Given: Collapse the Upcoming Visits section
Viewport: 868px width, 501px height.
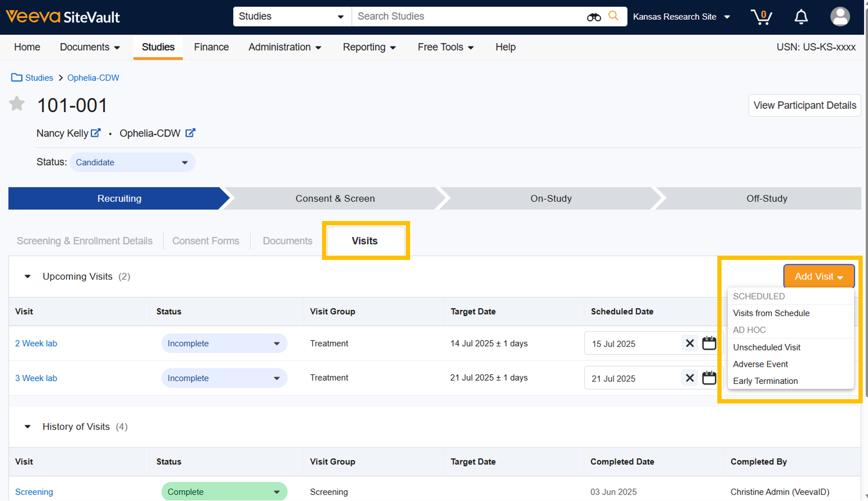Looking at the screenshot, I should click(28, 276).
